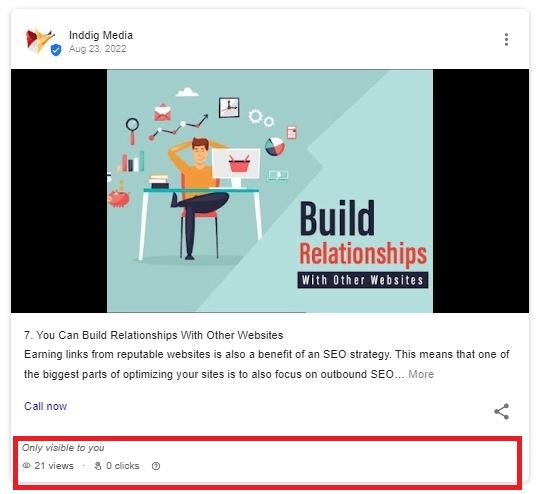539x494 pixels.
Task: Click the blue verified shield badge
Action: [56, 50]
